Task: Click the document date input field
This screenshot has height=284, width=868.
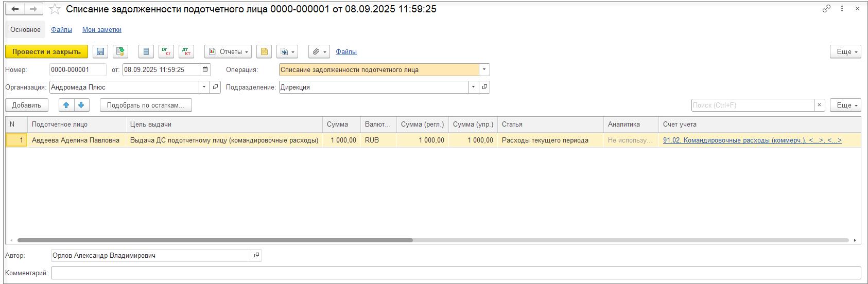Action: [x=161, y=69]
